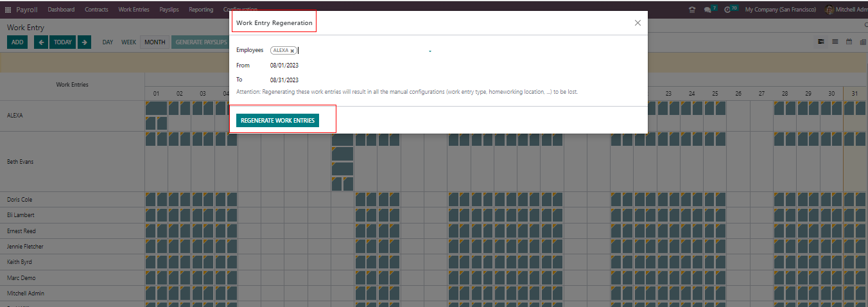Click Regenerate Work Entries button
The image size is (868, 307).
pos(277,121)
